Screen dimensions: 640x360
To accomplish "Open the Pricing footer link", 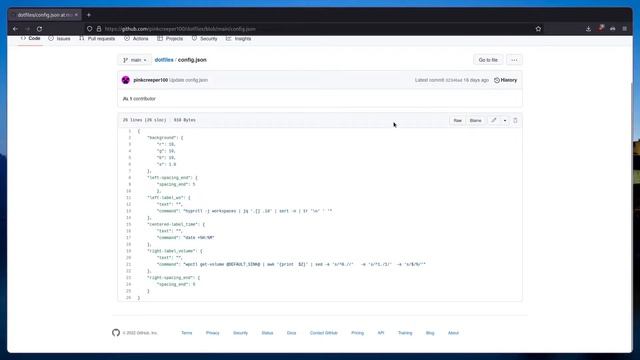I will pyautogui.click(x=358, y=333).
